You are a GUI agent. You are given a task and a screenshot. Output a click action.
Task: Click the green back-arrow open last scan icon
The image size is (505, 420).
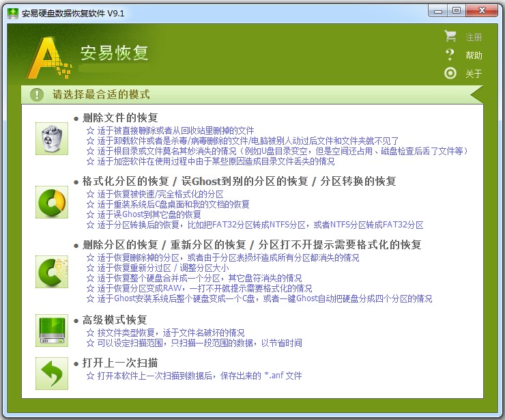pyautogui.click(x=52, y=374)
